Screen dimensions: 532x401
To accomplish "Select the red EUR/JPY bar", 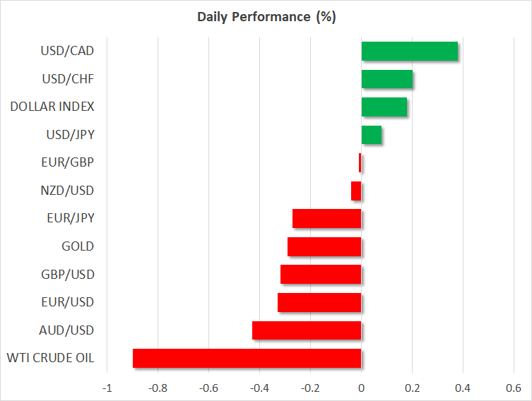I will coord(326,219).
